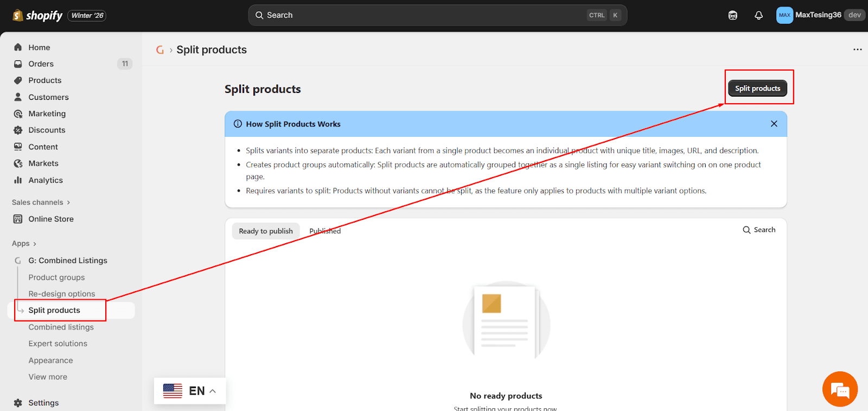Expand the EN language selector arrow
The image size is (868, 411).
213,391
